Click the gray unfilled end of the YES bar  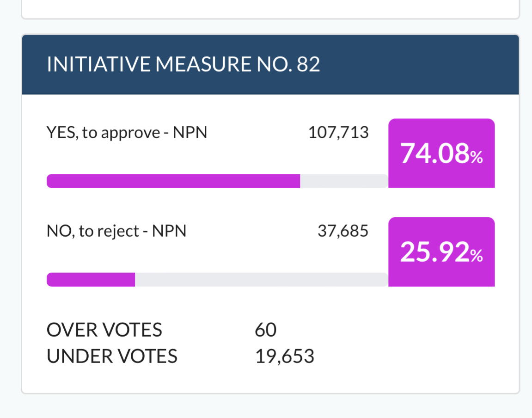click(344, 181)
